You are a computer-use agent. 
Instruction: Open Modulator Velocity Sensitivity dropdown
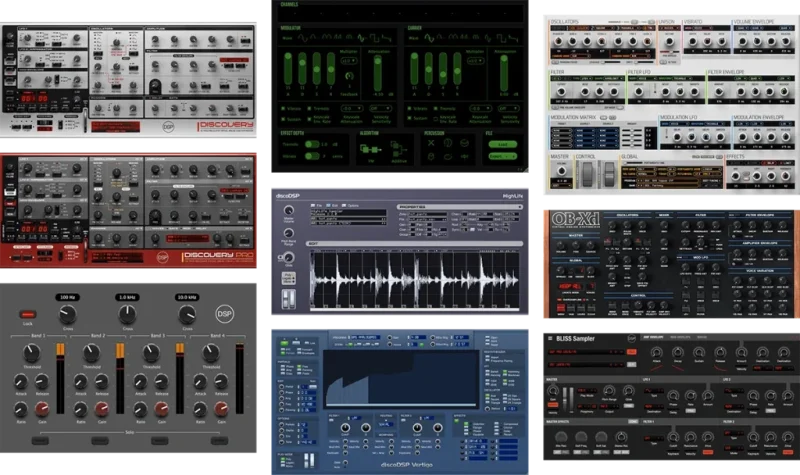coord(380,108)
